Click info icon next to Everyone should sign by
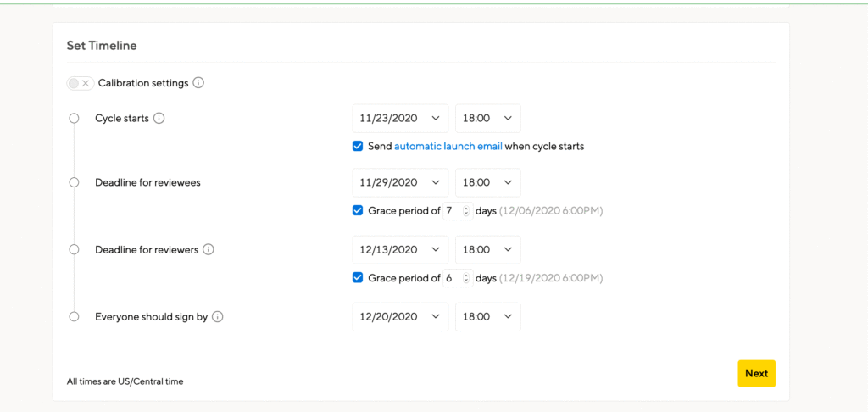Image resolution: width=868 pixels, height=412 pixels. (218, 317)
